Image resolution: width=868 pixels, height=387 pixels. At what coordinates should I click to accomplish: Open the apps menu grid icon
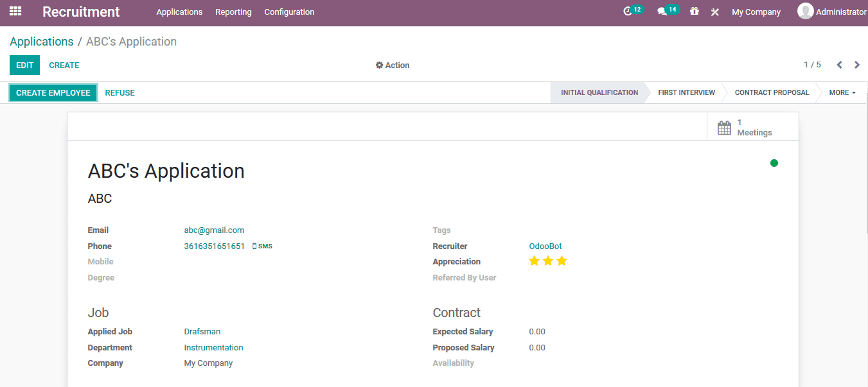pos(14,12)
